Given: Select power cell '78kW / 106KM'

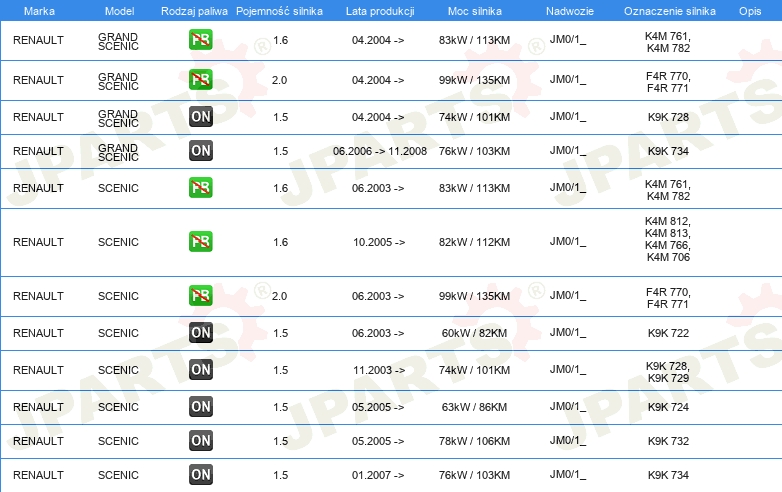Looking at the screenshot, I should 474,441.
